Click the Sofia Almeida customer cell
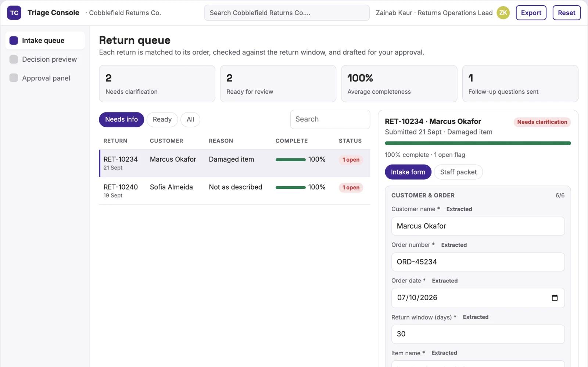 coord(171,187)
